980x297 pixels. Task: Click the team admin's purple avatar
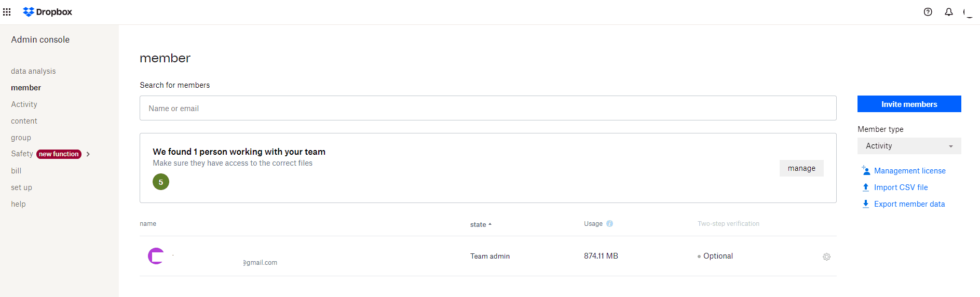tap(156, 256)
